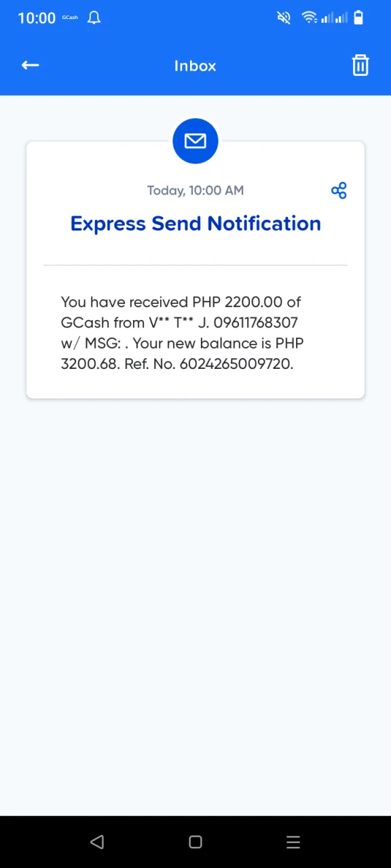Open recent apps menu icon

pyautogui.click(x=293, y=842)
